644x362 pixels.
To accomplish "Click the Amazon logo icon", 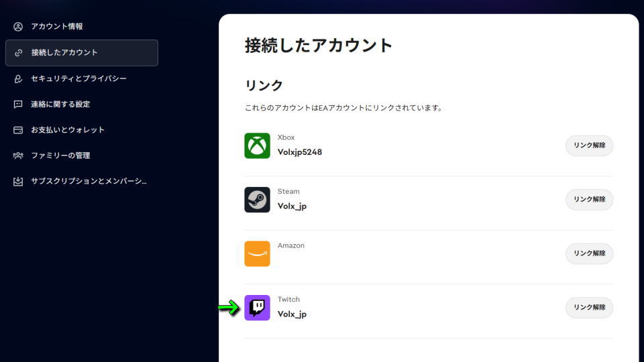I will click(x=257, y=253).
